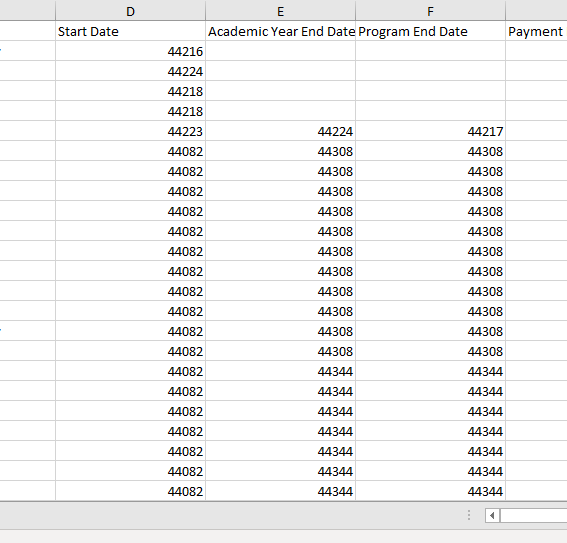Click the "Program End Date" header cell

pyautogui.click(x=430, y=31)
